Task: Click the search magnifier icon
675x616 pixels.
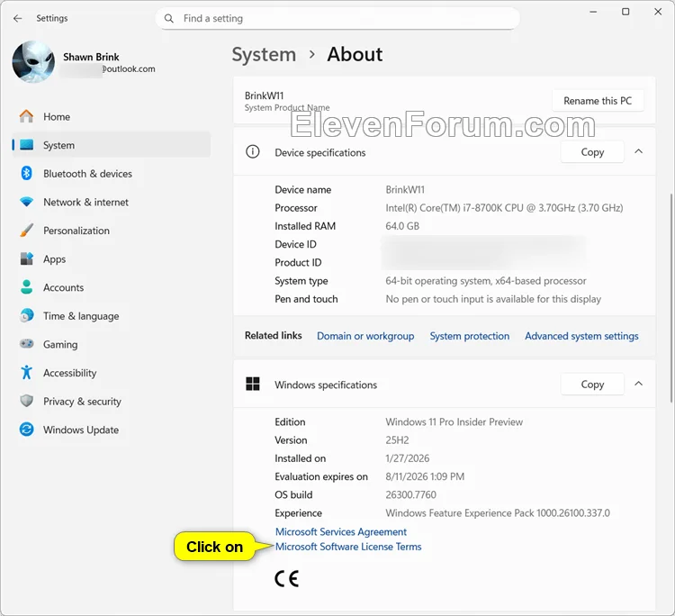Action: pos(169,19)
